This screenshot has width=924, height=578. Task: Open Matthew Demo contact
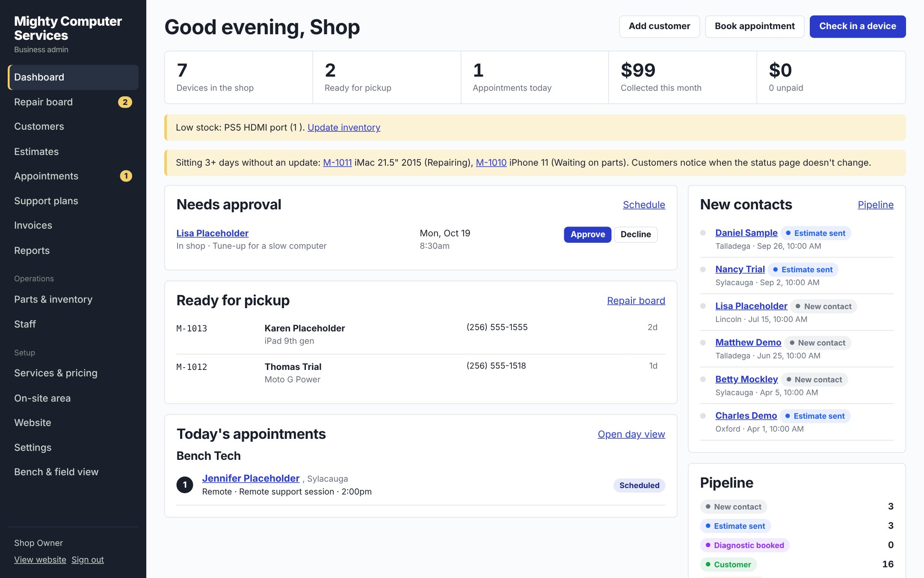748,343
